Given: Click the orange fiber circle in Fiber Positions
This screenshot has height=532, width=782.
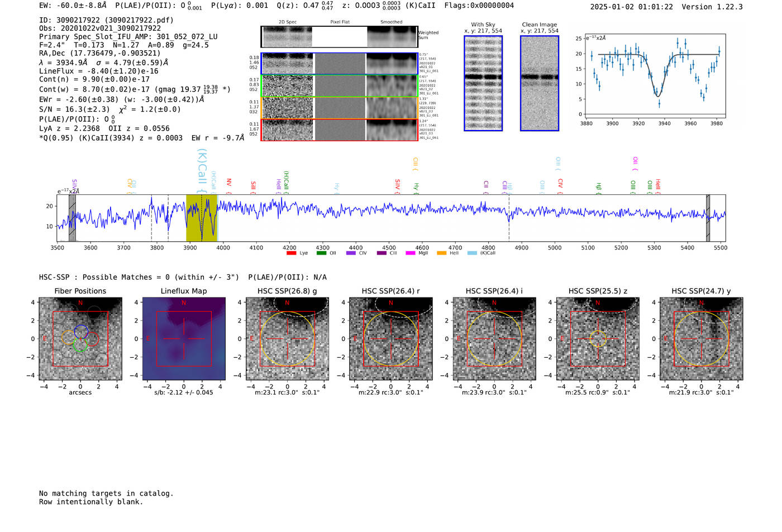Looking at the screenshot, I should click(68, 337).
